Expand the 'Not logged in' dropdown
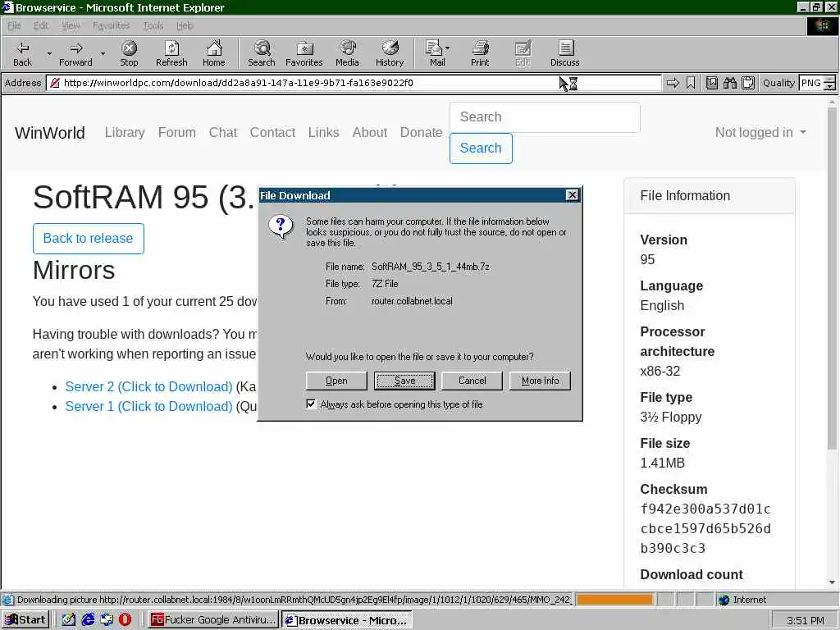 click(760, 132)
